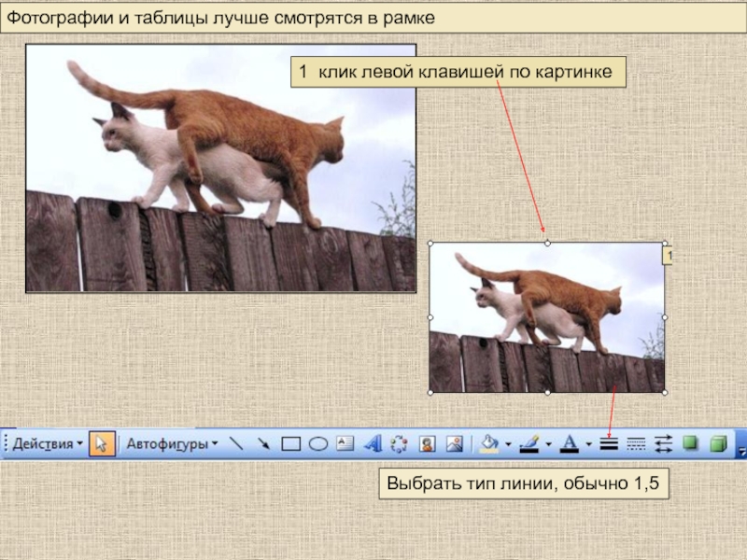Select the Line drawing tool
The height and width of the screenshot is (560, 747).
tap(236, 443)
